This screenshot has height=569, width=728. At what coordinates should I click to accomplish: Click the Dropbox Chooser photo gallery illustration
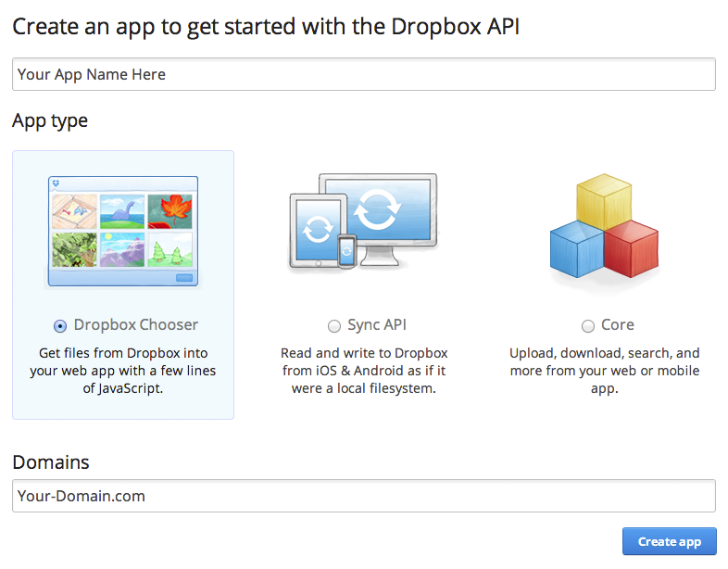click(123, 231)
